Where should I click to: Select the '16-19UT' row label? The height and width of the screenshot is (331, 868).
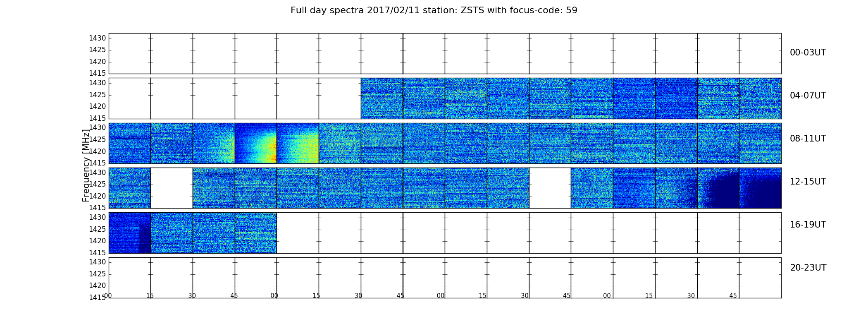coord(808,225)
